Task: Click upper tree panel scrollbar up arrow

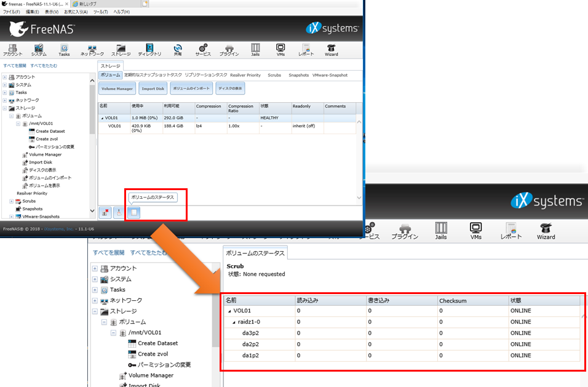Action: (x=92, y=80)
